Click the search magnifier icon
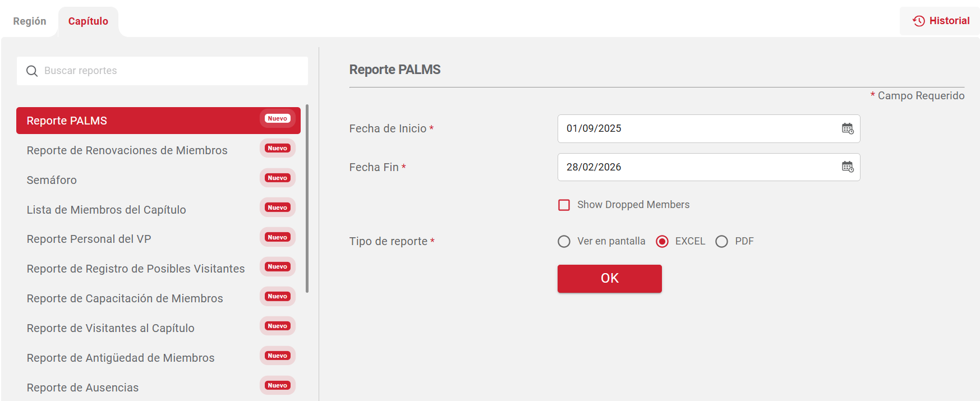Image resolution: width=980 pixels, height=401 pixels. (32, 71)
